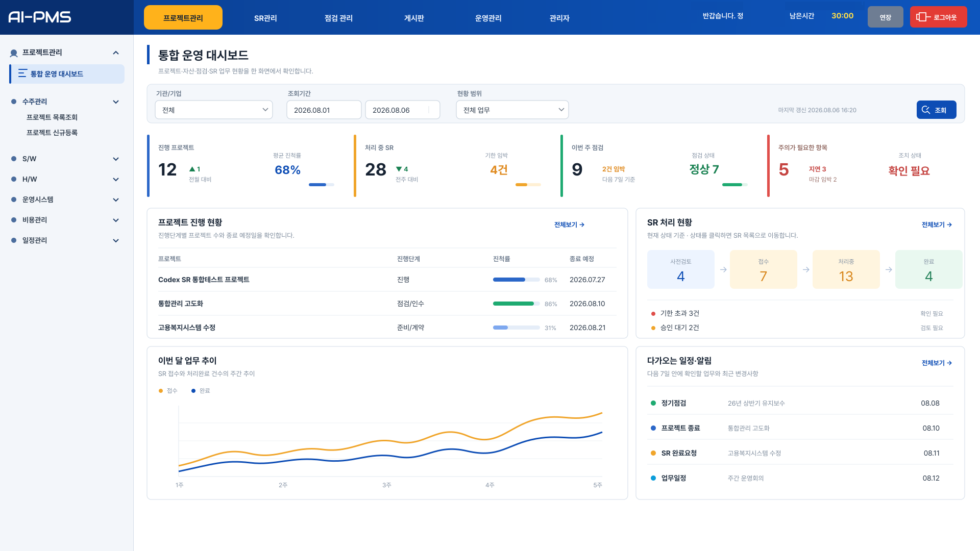The image size is (980, 551).
Task: Click the 통합관리 고도화 project name
Action: point(181,304)
